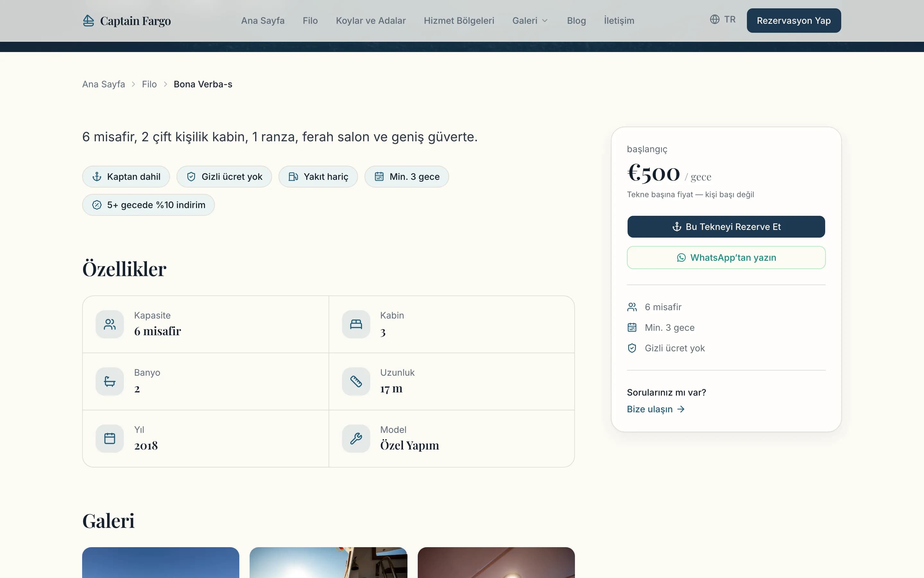The width and height of the screenshot is (924, 578).
Task: Click the Kapasite guests icon
Action: (x=110, y=324)
